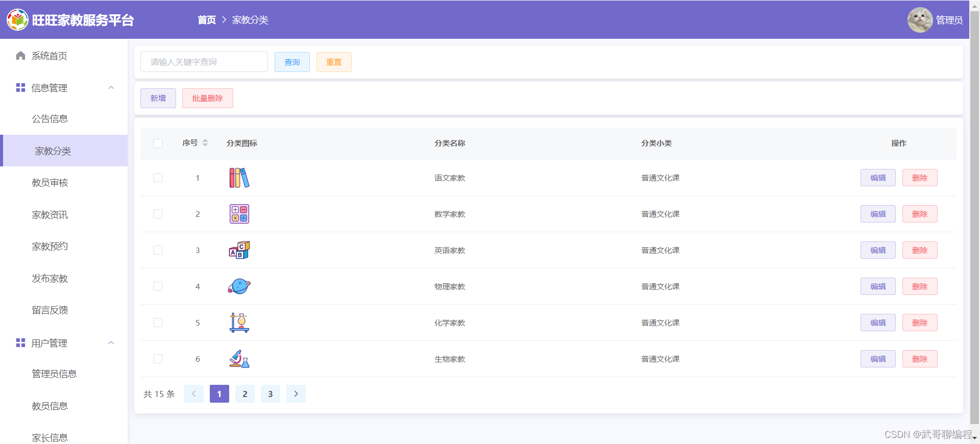Select 家教分类 in the sidebar
This screenshot has width=980, height=444.
64,151
